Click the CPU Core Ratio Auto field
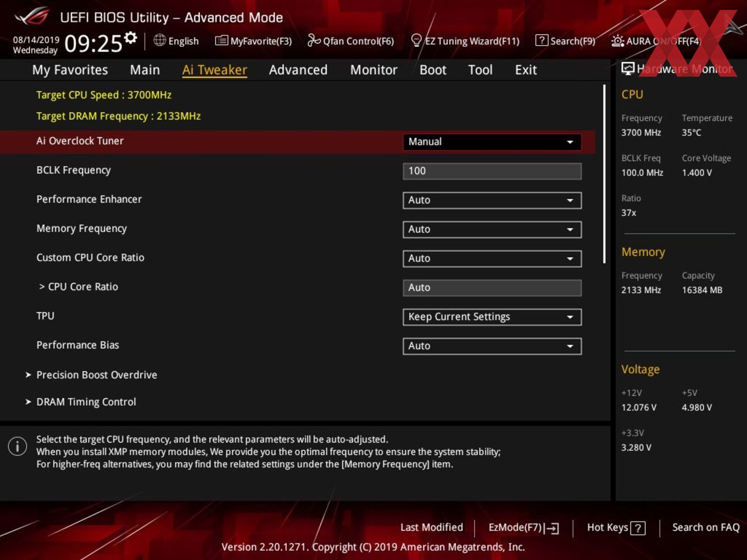The width and height of the screenshot is (747, 560). (x=492, y=288)
